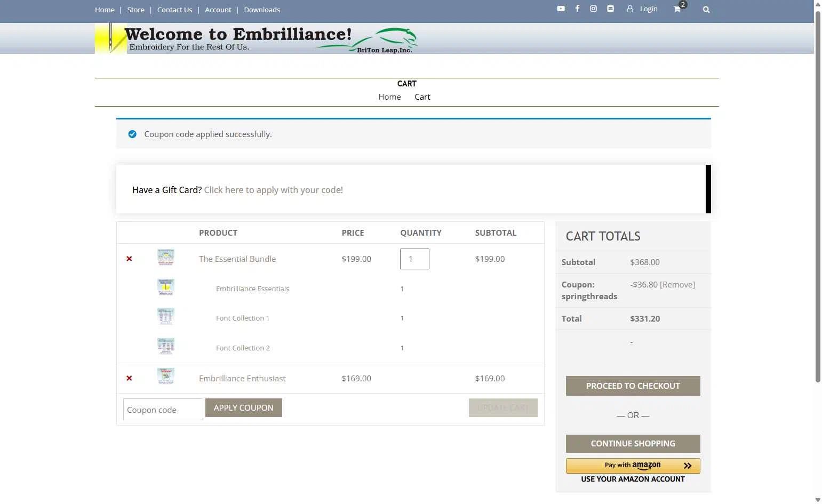This screenshot has height=504, width=822.
Task: Click the Essential Bundle quantity field
Action: point(414,259)
